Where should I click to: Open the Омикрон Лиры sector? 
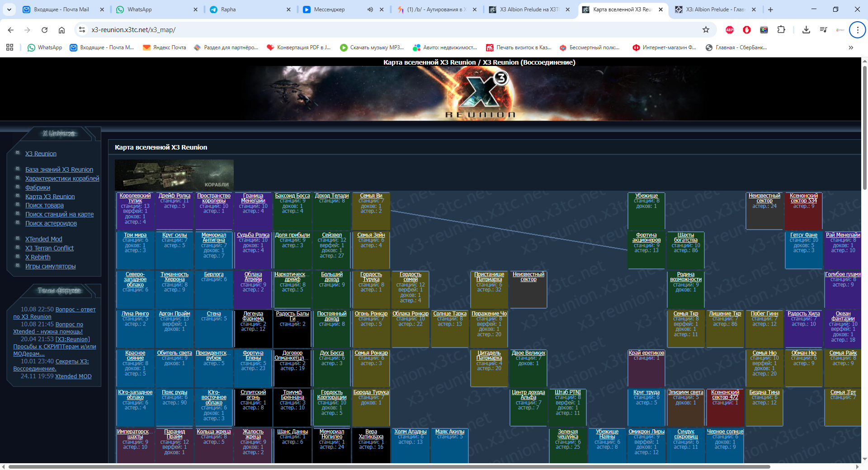[x=646, y=432]
